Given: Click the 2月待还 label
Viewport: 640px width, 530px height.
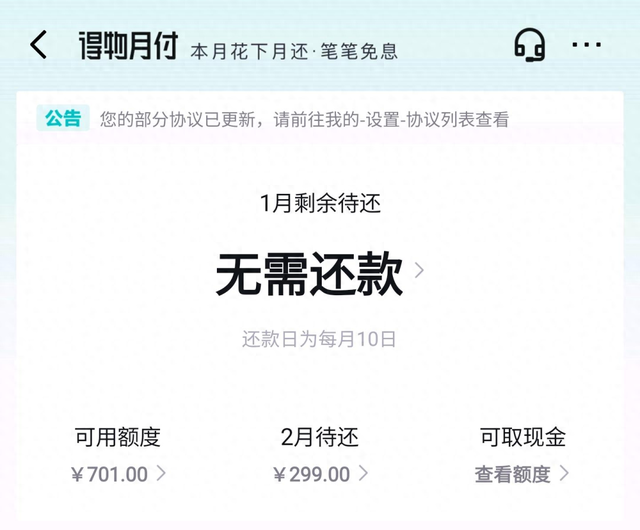Looking at the screenshot, I should point(320,437).
